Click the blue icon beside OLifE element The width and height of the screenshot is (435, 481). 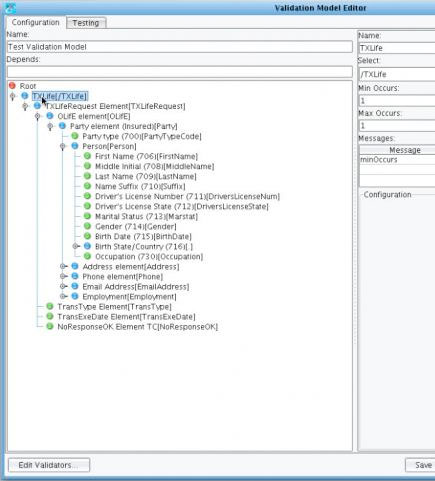[x=50, y=116]
